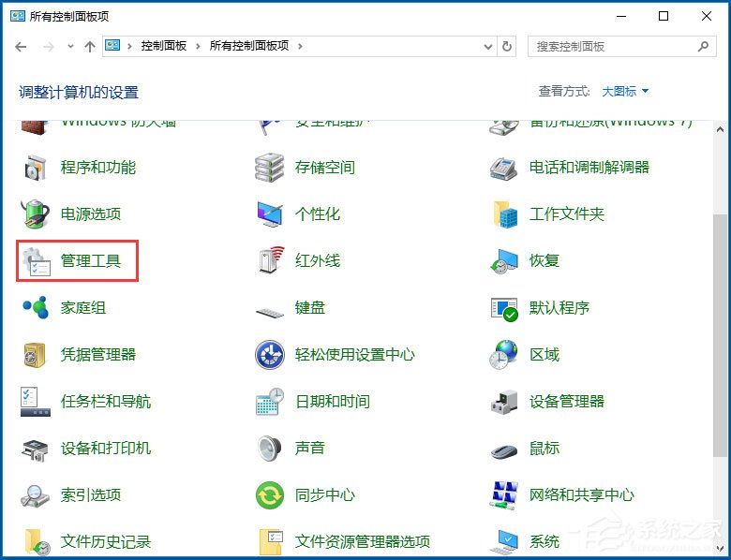Expand the 大图标 view mode dropdown
Screen dimensions: 731x560
tap(625, 91)
